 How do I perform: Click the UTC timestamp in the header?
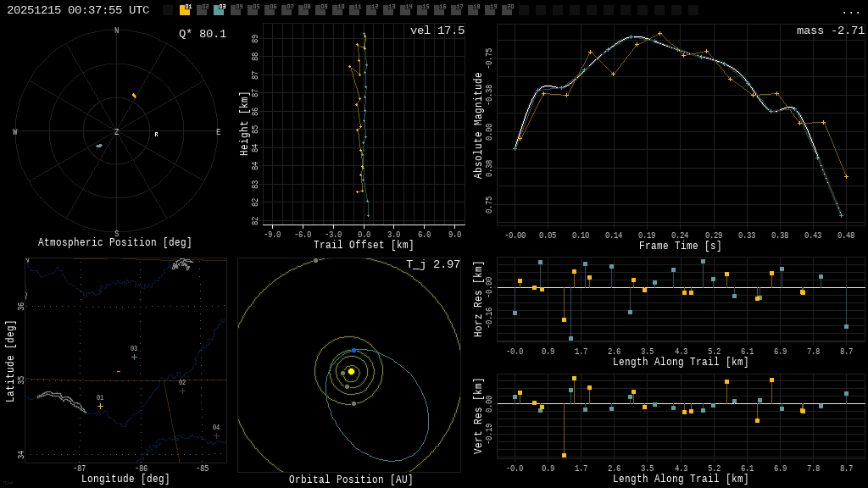click(x=78, y=10)
